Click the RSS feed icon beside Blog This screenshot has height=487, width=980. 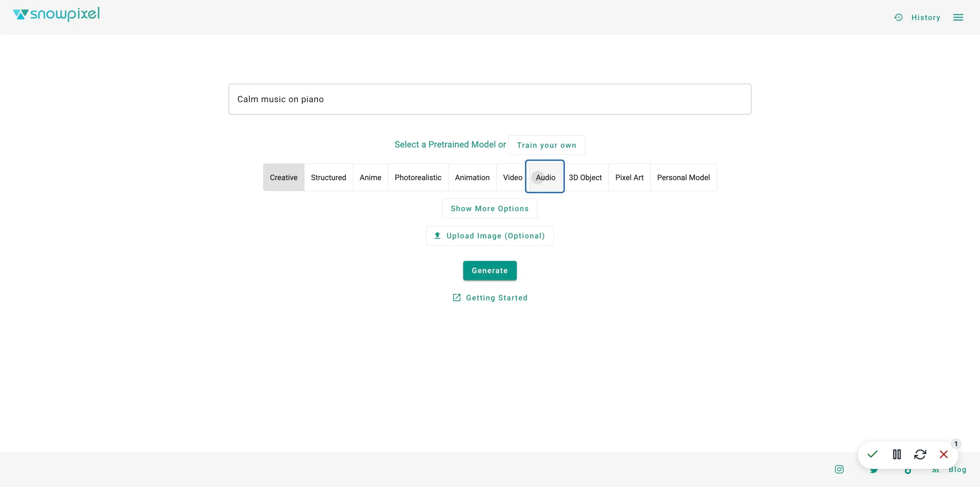pyautogui.click(x=935, y=471)
